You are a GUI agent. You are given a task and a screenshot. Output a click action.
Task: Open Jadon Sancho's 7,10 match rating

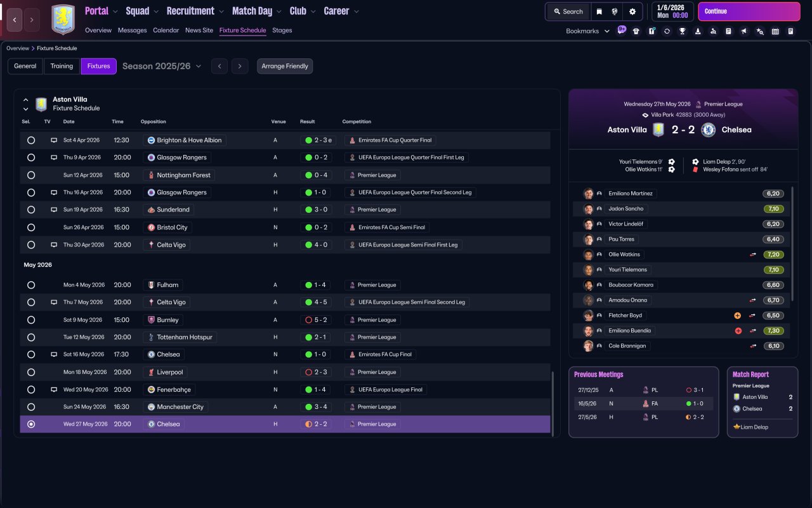pyautogui.click(x=773, y=209)
